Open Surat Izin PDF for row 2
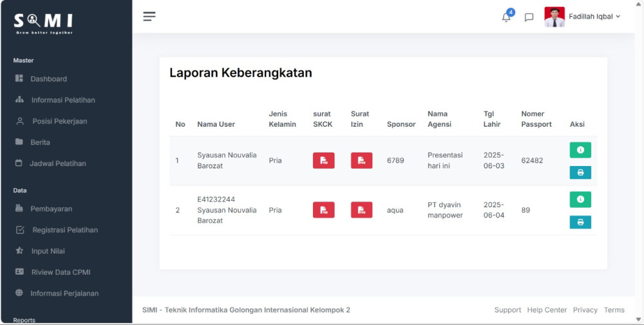Viewport: 644px width, 325px height. point(361,210)
